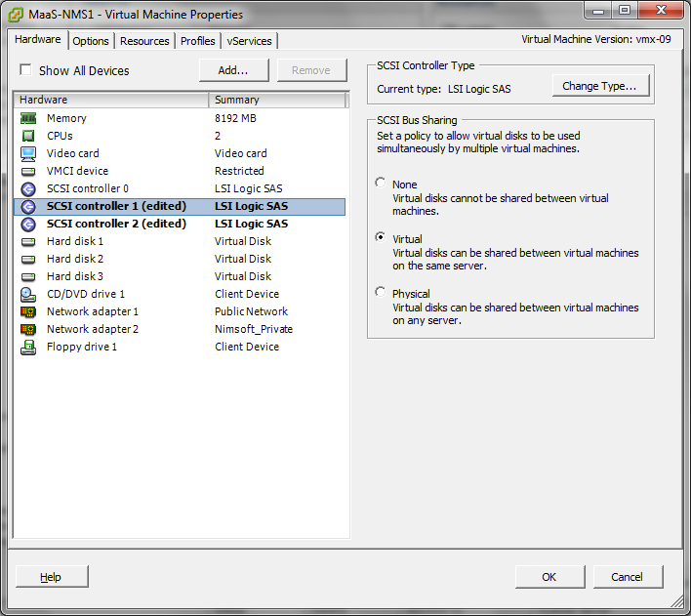Click the Remove button
The height and width of the screenshot is (616, 691).
tap(311, 70)
